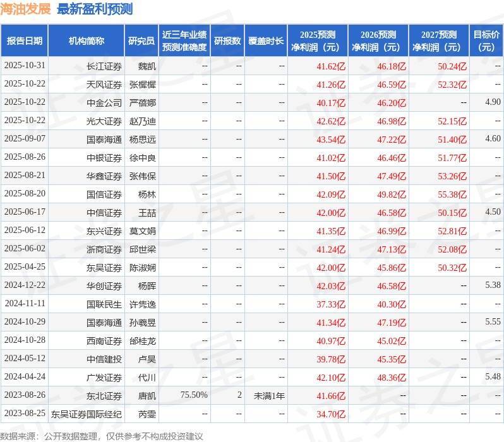Click the 43.54亿 profit forecast value
Image resolution: width=504 pixels, height=442 pixels.
click(331, 140)
